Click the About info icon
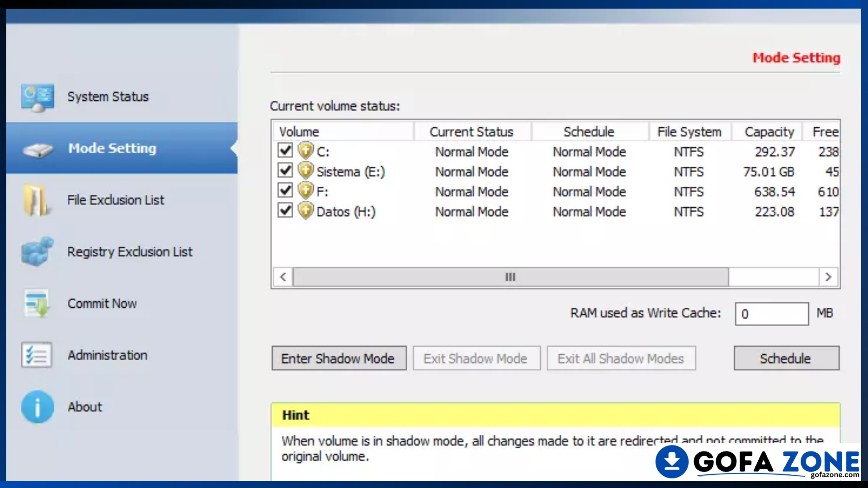Screen dimensions: 868x488 click(38, 407)
